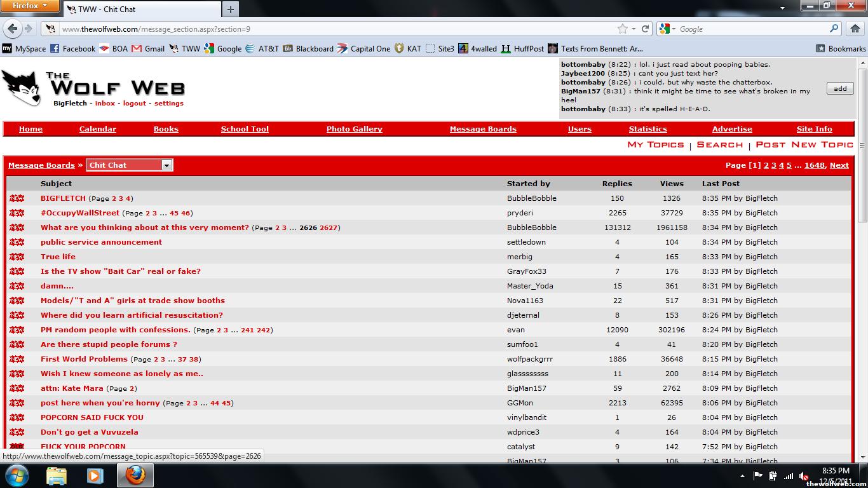The height and width of the screenshot is (488, 868).
Task: Open the Firefox menu dropdown
Action: 30,6
